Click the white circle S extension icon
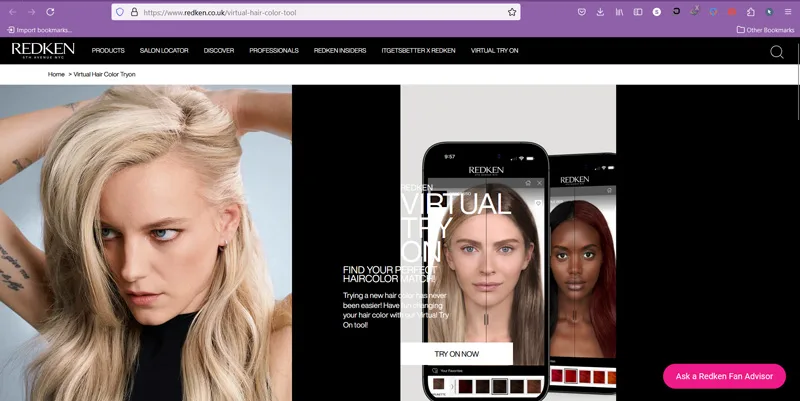Screen dimensions: 800x401 pos(657,12)
